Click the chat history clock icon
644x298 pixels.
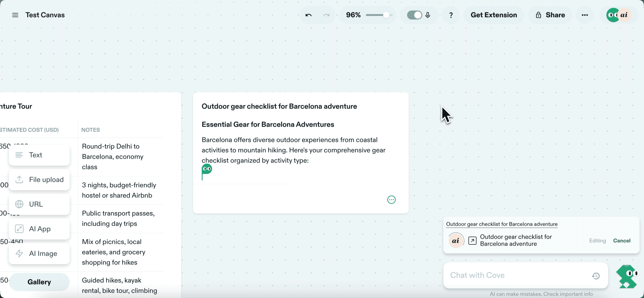[x=596, y=276]
